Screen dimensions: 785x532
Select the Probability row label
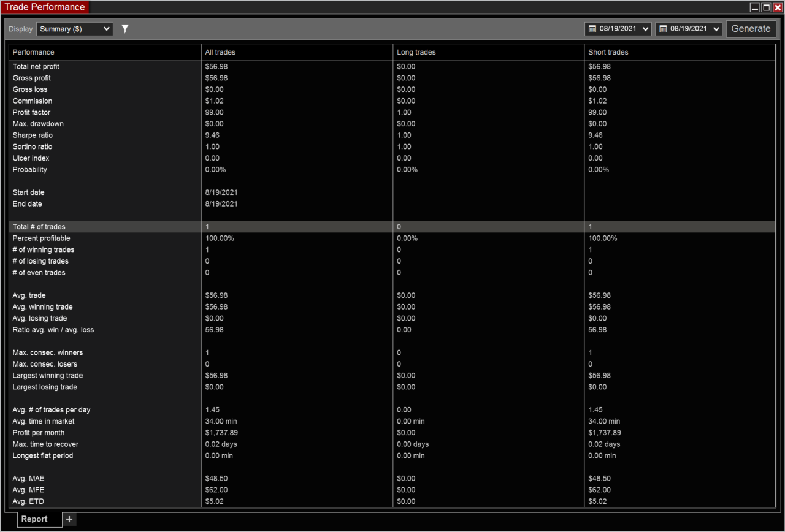tap(30, 169)
